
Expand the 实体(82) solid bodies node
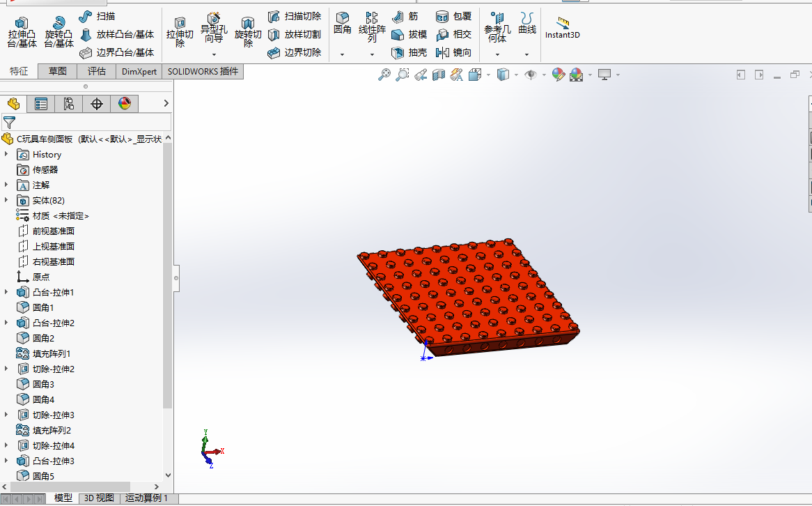6,200
